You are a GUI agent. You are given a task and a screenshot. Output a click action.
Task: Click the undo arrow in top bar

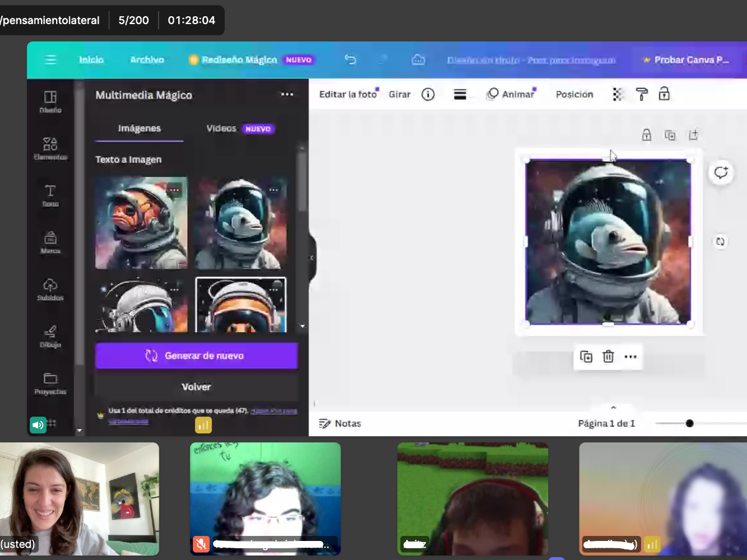click(x=350, y=59)
